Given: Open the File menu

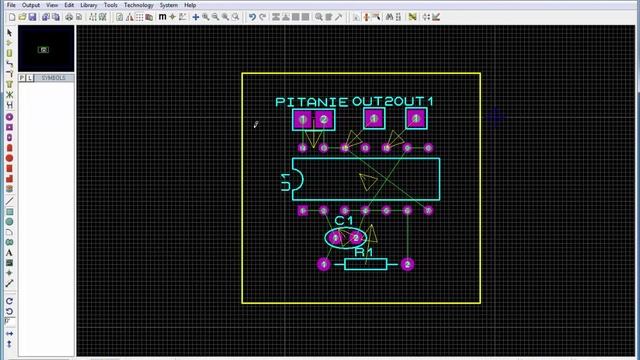Looking at the screenshot, I should [11, 5].
